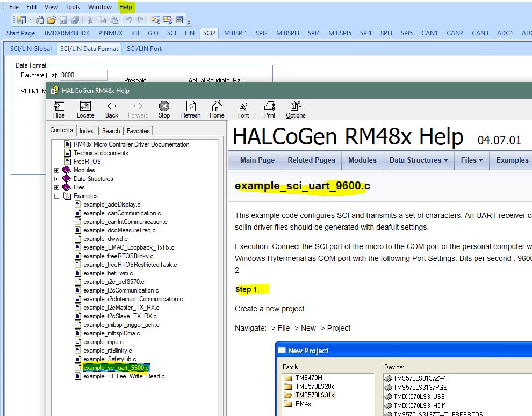Click the Back arrow in Help viewer
This screenshot has width=532, height=416.
(112, 110)
